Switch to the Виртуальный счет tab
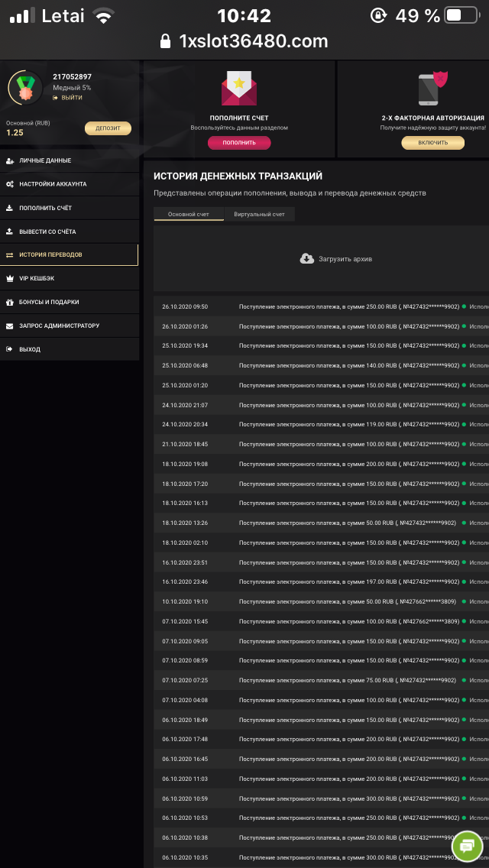 [x=259, y=215]
